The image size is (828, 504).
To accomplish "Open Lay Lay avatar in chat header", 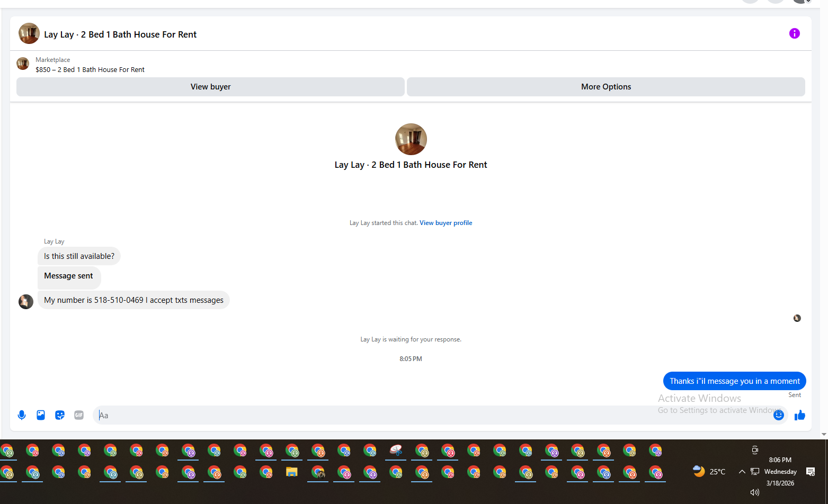I will [29, 33].
